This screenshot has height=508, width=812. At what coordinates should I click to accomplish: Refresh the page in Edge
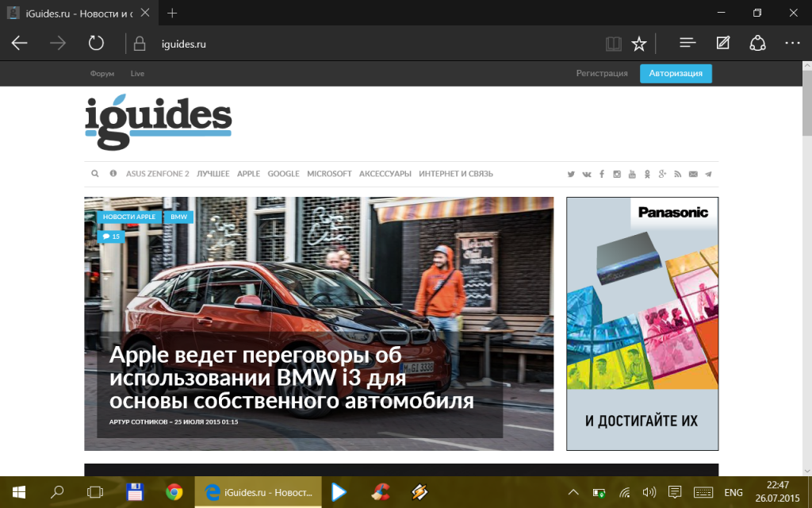click(96, 44)
